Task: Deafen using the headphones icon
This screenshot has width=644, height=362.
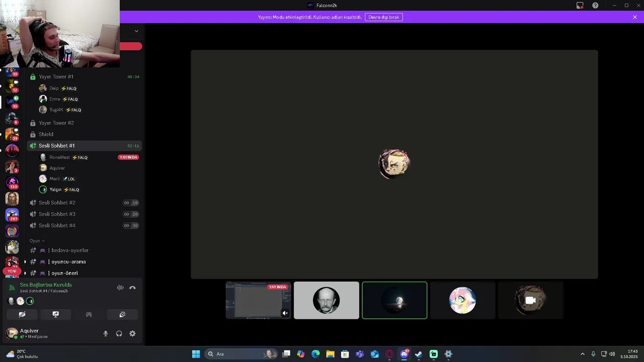Action: point(119,333)
